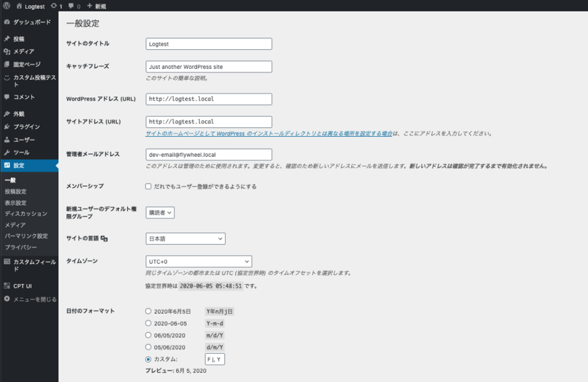The height and width of the screenshot is (382, 588).
Task: Click the plus icon for 新規
Action: click(90, 6)
